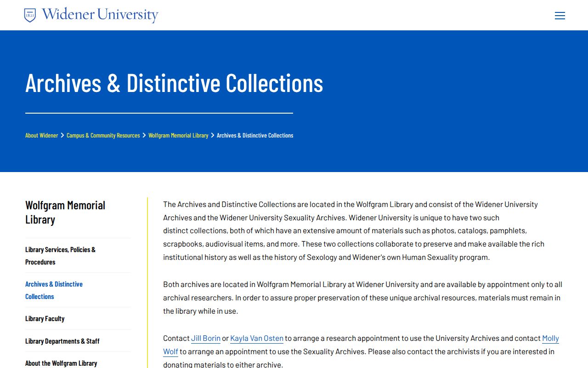
Task: Select Archives & Distinctive Collections breadcrumb text
Action: pyautogui.click(x=255, y=135)
